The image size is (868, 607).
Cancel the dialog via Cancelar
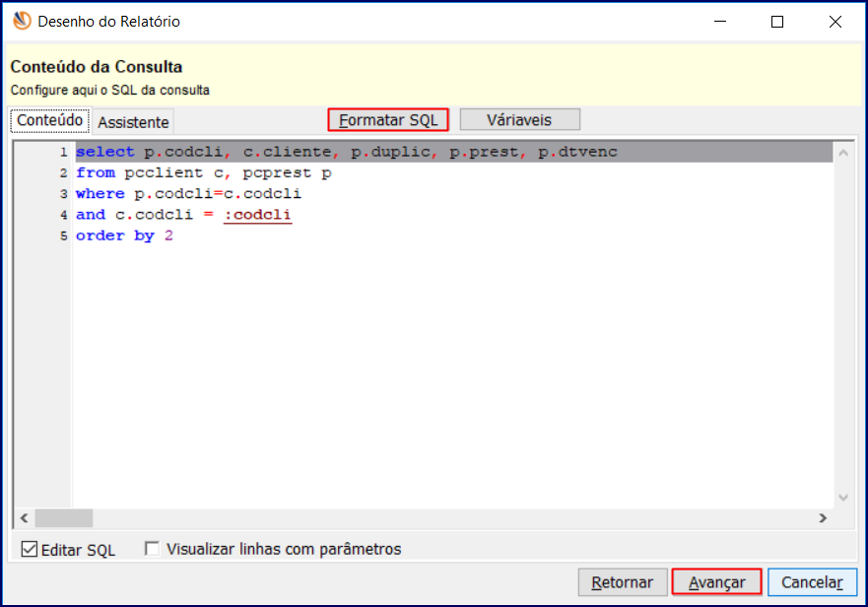click(x=812, y=581)
